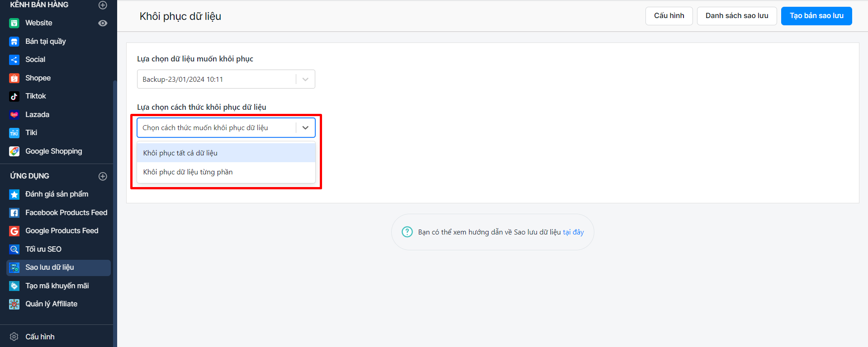Click the Bán tại quầy store icon
Image resolution: width=868 pixels, height=347 pixels.
pyautogui.click(x=14, y=42)
